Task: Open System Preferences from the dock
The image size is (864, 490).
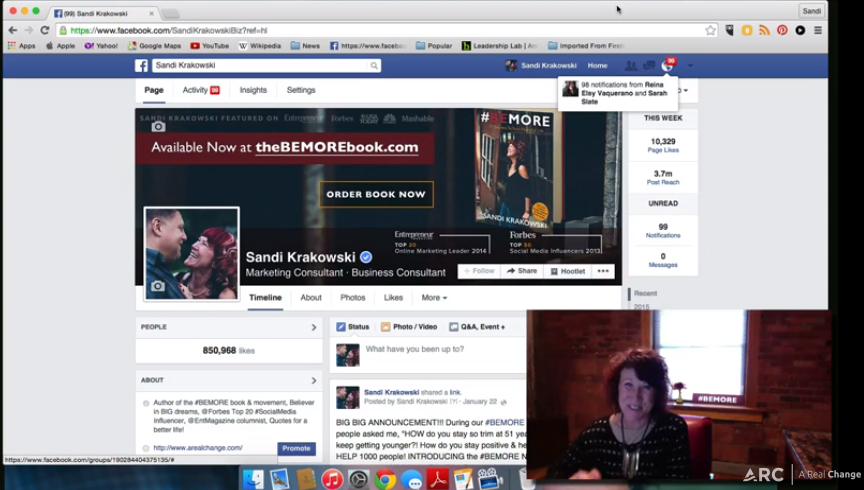Action: point(359,480)
